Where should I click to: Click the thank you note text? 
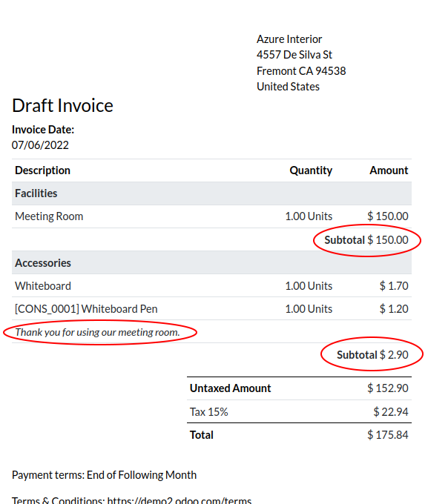(x=97, y=332)
